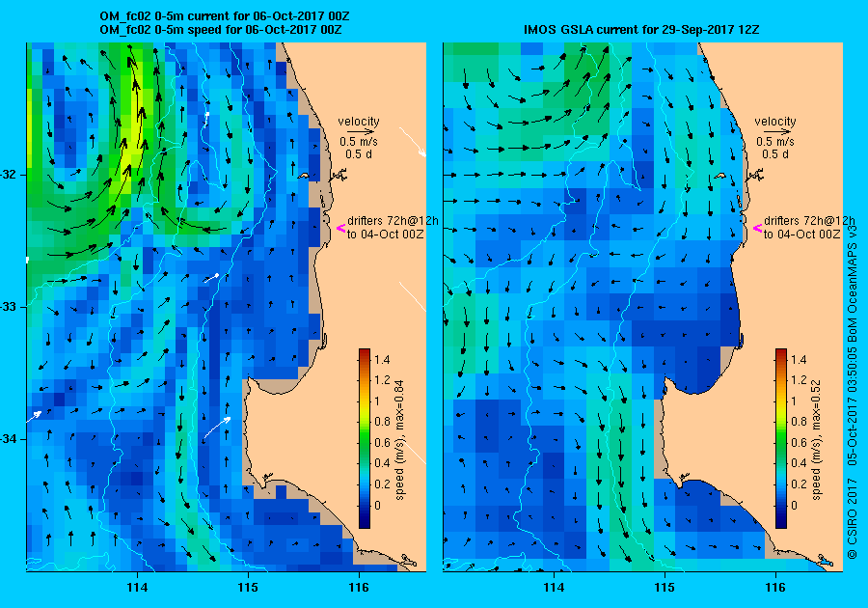
Task: Click longitude 115 under left map
Action: tap(248, 588)
